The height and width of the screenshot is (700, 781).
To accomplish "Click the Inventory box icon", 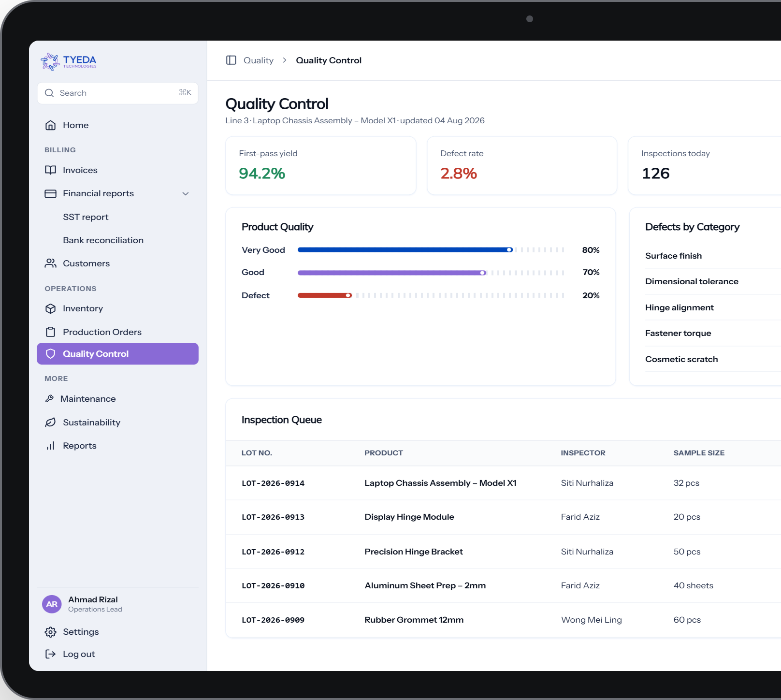I will pos(50,308).
